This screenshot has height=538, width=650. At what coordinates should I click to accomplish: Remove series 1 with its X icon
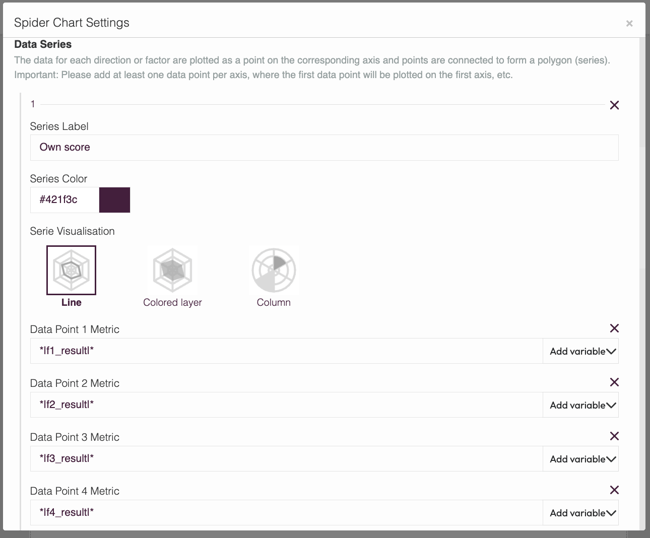coord(614,105)
